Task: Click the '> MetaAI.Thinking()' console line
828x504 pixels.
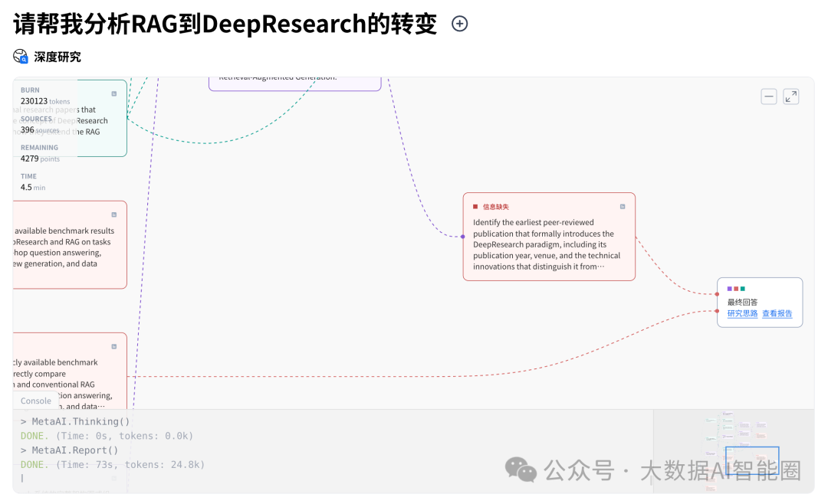Action: pos(75,421)
